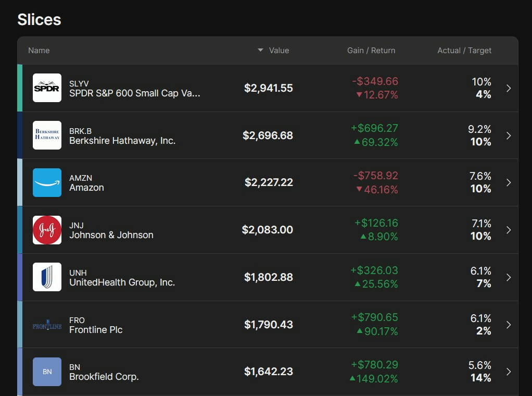The image size is (532, 396).
Task: Click the $2,696.68 value cell
Action: [268, 135]
